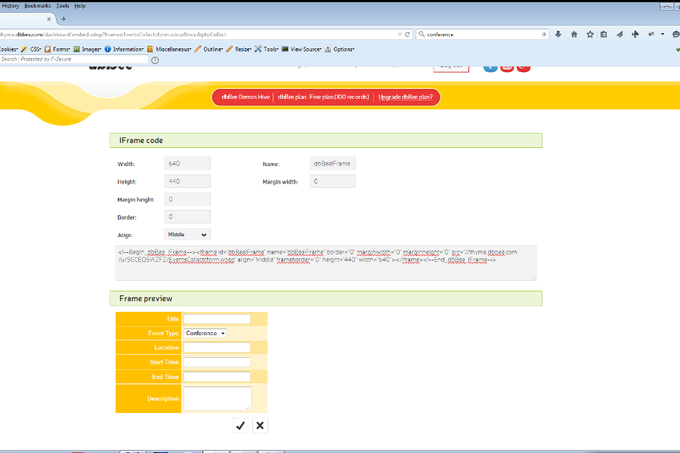Open the History menu

point(10,6)
